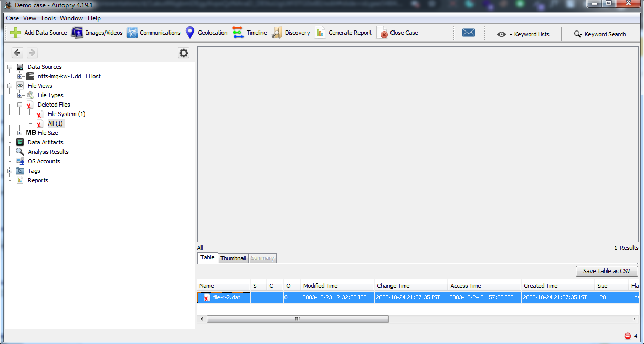The image size is (644, 344).
Task: Click the Close Case button label
Action: (404, 33)
